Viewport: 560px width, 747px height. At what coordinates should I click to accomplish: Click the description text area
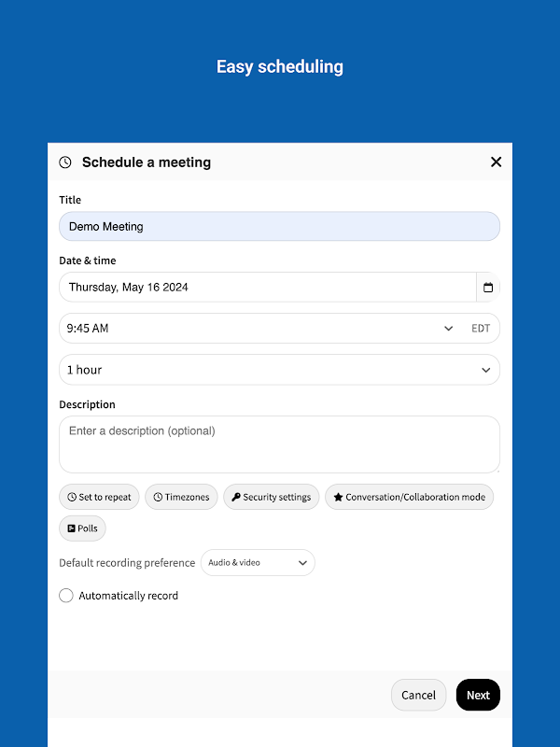[279, 444]
